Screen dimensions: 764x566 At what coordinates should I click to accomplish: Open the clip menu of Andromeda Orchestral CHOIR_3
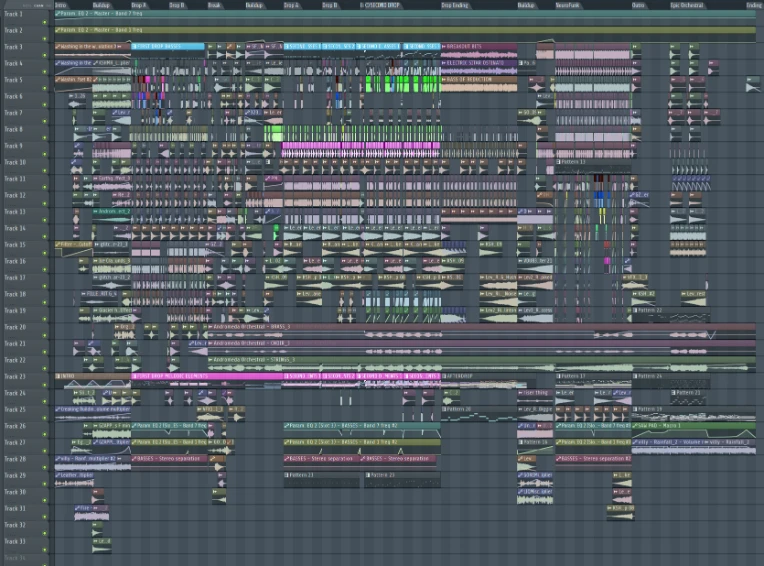(x=211, y=343)
